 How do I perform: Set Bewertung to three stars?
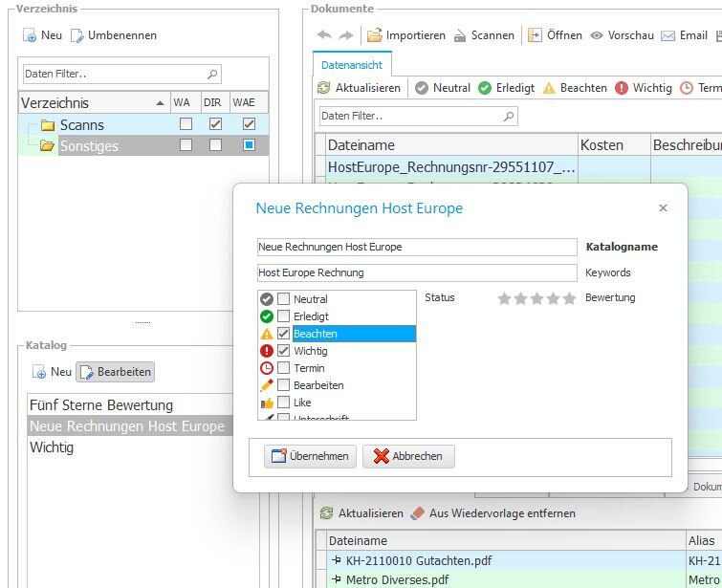pos(536,298)
